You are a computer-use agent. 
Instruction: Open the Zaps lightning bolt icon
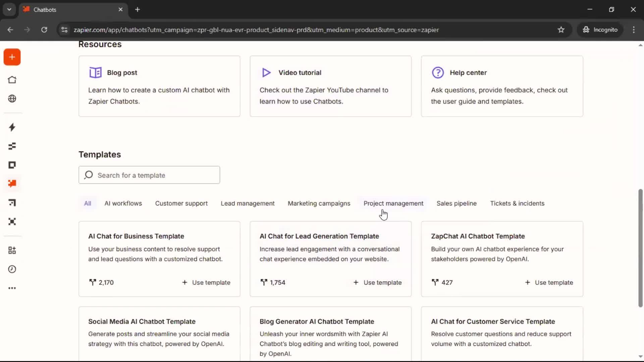tap(12, 127)
